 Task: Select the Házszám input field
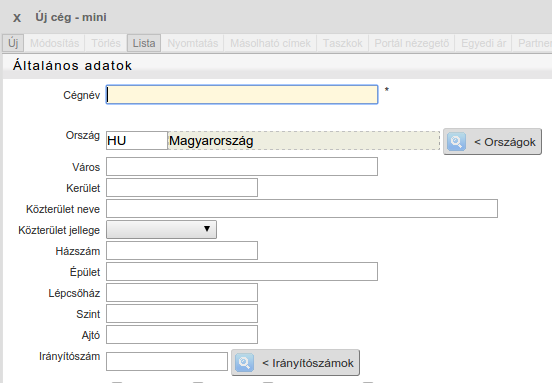point(182,250)
